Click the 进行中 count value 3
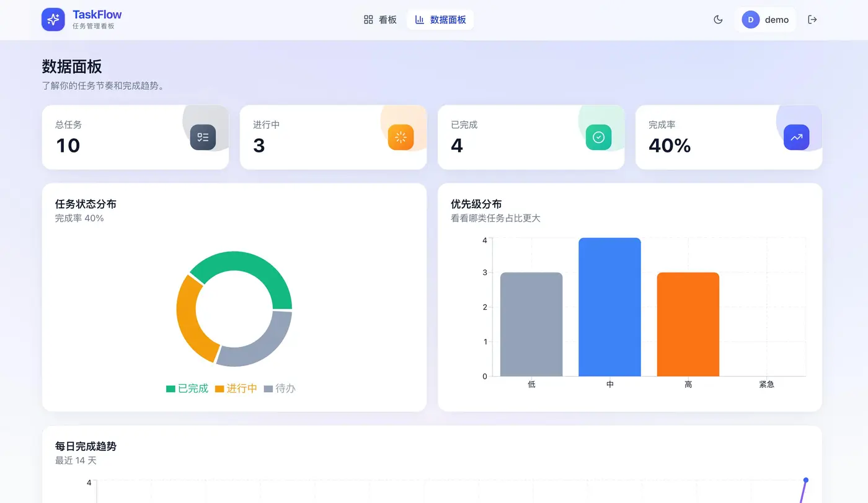 259,146
